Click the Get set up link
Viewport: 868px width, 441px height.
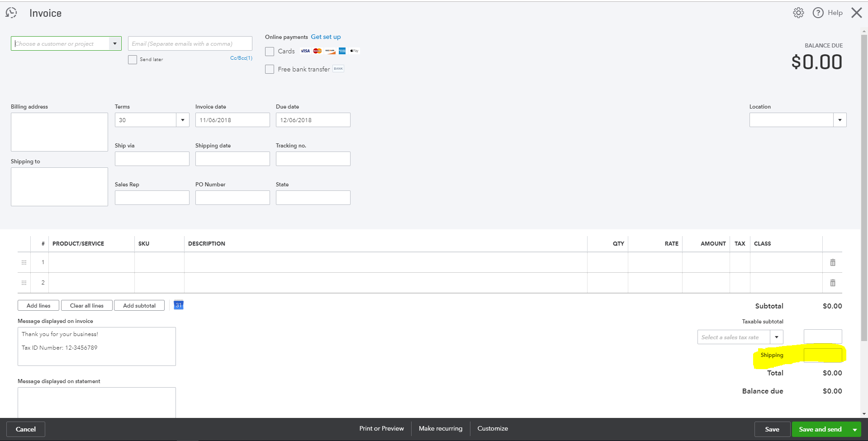pos(325,37)
